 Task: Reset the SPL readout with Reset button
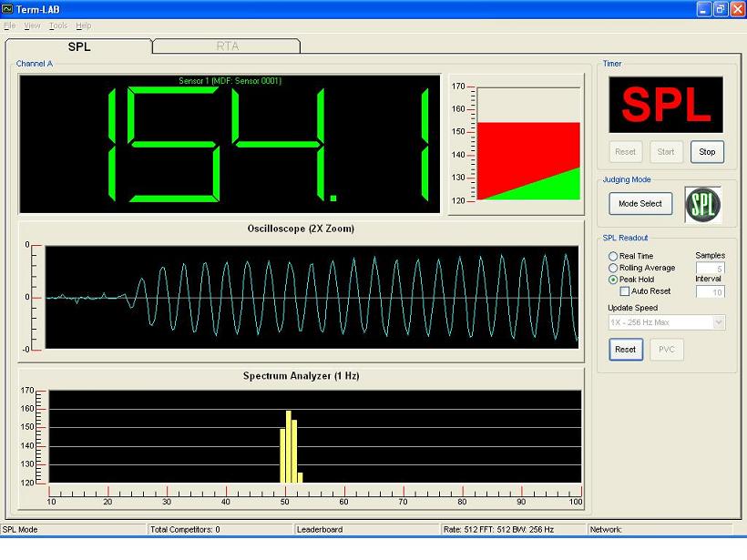pos(626,350)
